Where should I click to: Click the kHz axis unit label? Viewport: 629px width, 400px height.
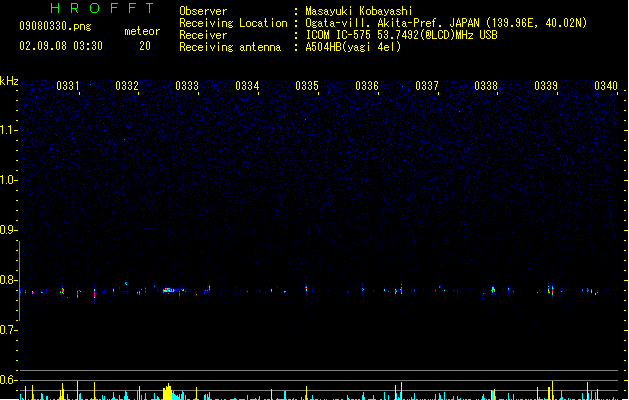coord(9,81)
